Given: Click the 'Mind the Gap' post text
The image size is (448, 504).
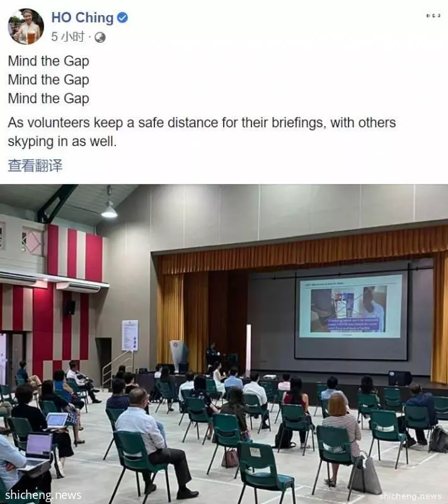Looking at the screenshot, I should (x=49, y=80).
